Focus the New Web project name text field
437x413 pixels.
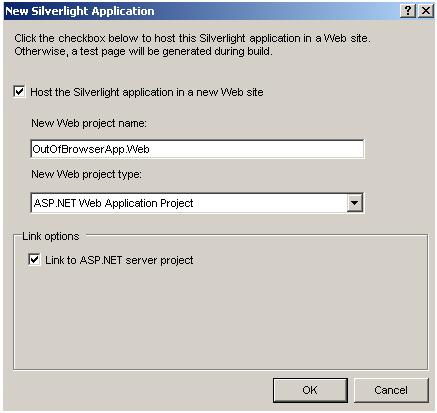coord(197,149)
